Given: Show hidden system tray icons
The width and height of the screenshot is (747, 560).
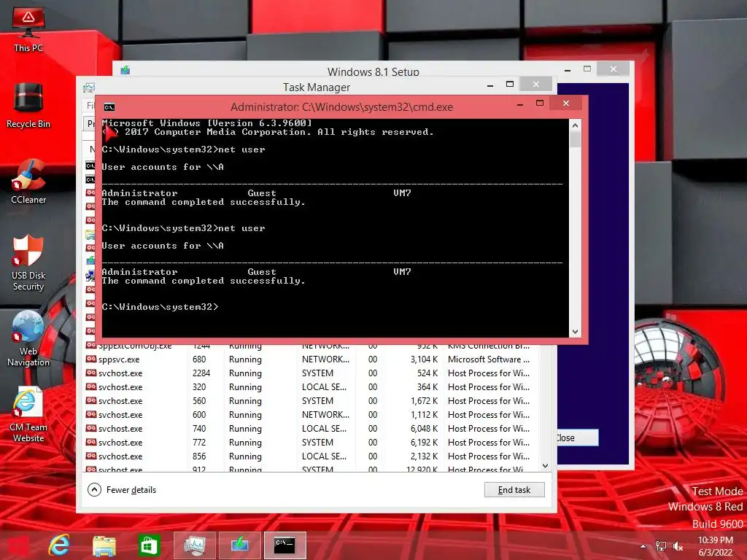Looking at the screenshot, I should click(x=643, y=546).
